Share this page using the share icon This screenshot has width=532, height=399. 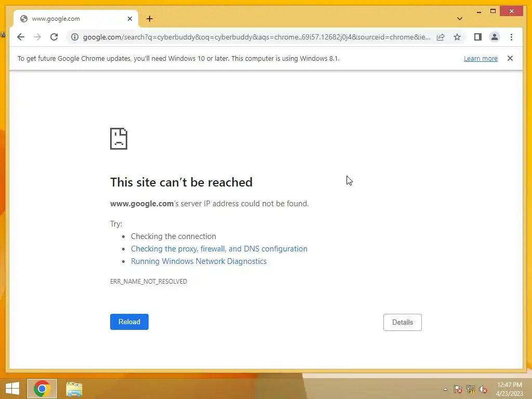click(x=441, y=37)
